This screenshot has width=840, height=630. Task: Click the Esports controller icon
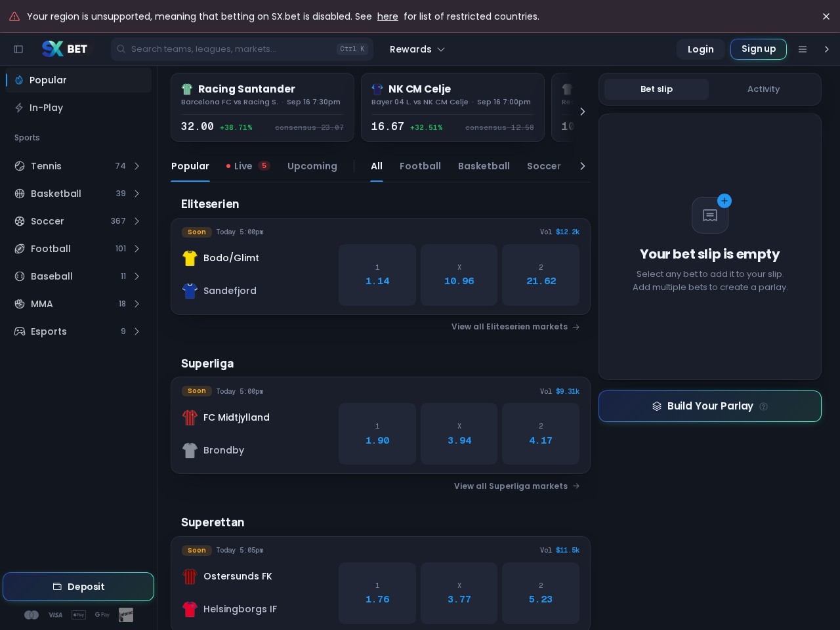point(20,331)
